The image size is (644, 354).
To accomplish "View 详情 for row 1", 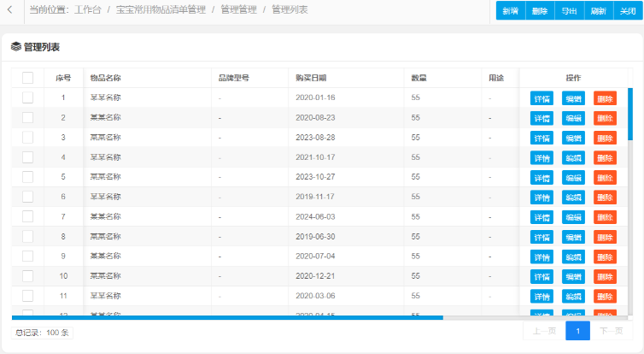I will [x=542, y=98].
